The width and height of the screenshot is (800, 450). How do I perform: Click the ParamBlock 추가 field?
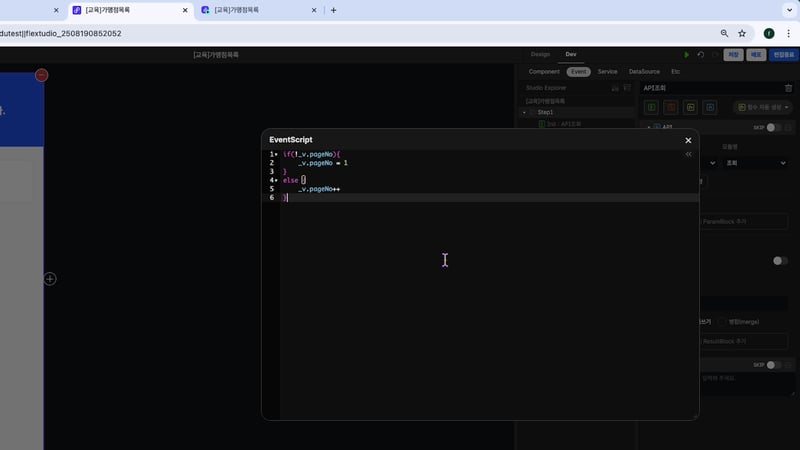(743, 222)
